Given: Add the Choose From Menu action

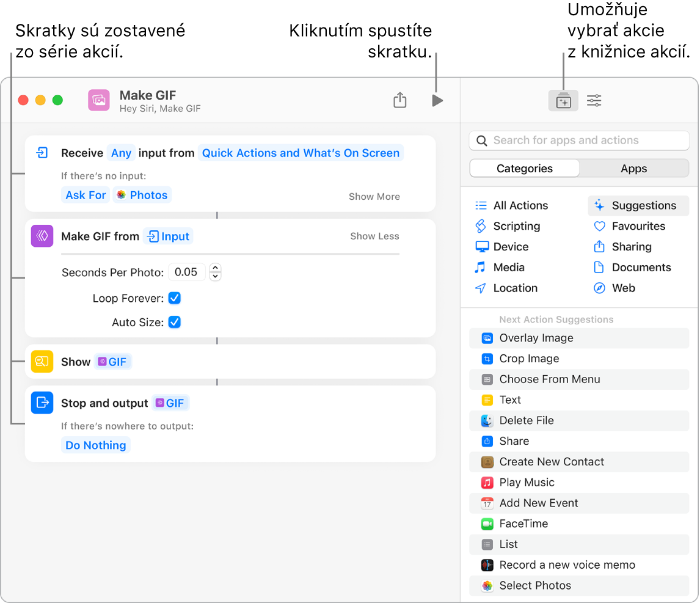Looking at the screenshot, I should point(579,379).
